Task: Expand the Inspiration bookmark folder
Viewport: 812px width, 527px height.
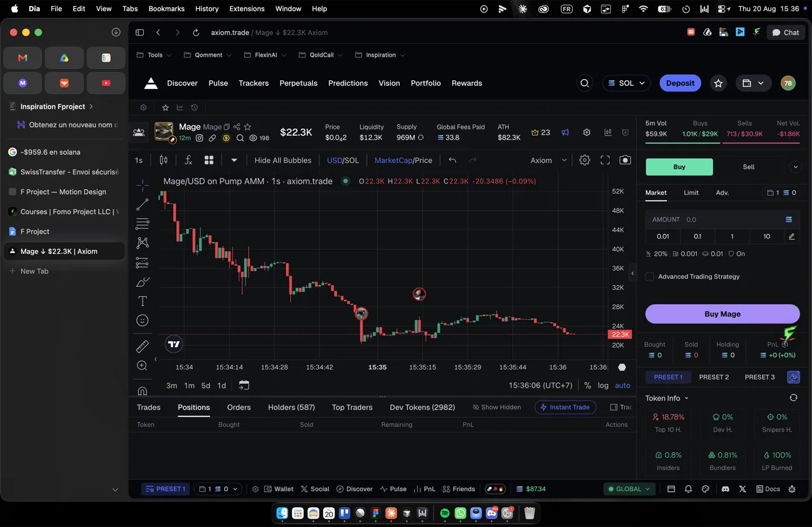Action: pos(380,55)
